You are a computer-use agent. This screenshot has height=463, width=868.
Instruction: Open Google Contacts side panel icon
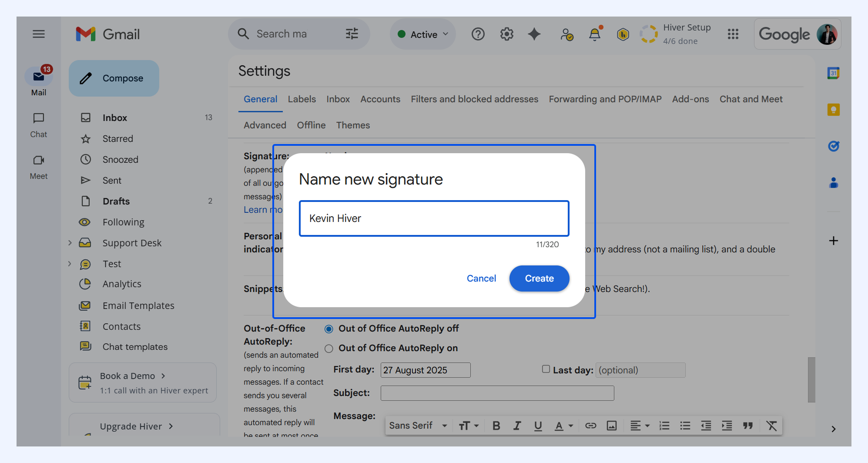click(834, 183)
